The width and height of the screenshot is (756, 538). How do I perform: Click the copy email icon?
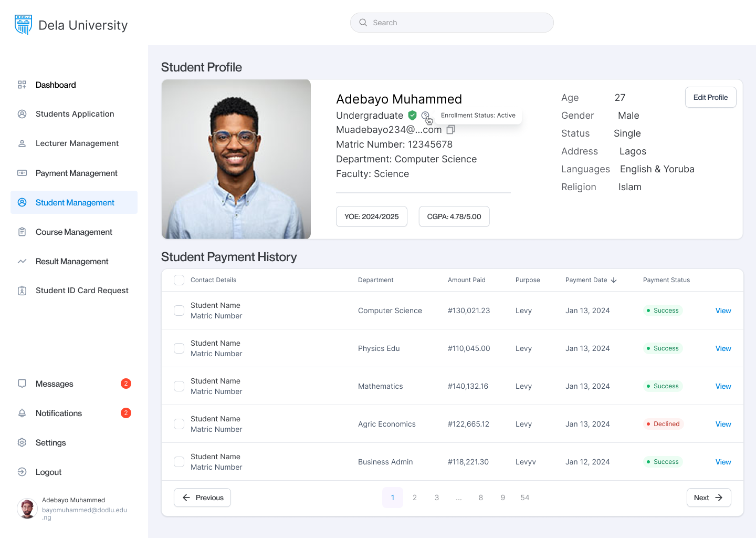[450, 130]
